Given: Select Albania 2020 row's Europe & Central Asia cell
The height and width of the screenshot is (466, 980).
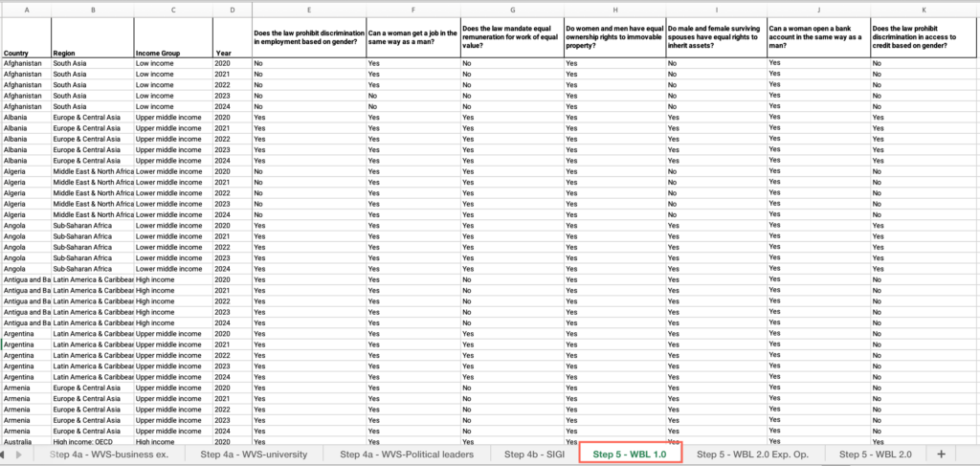Looking at the screenshot, I should (93, 118).
